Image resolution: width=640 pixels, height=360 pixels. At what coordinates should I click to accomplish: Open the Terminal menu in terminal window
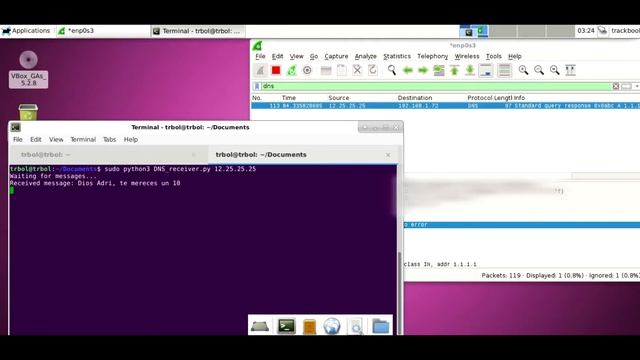point(83,140)
